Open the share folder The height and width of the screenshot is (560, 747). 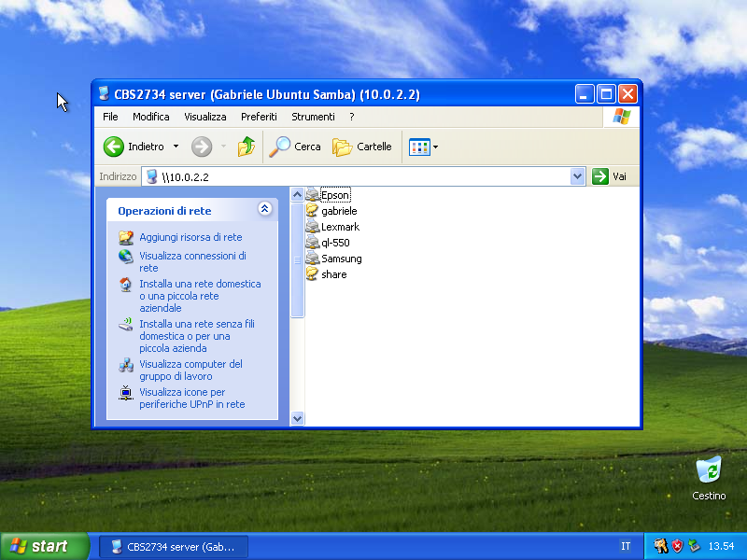point(334,274)
